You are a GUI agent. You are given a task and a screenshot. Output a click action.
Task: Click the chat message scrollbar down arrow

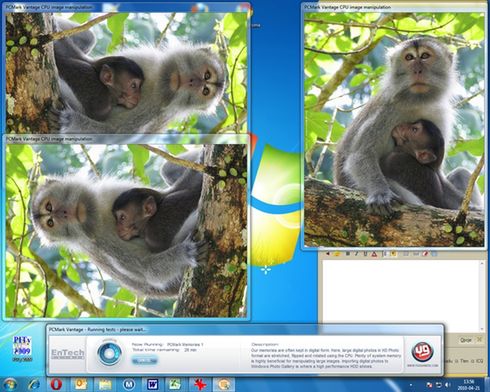tap(482, 328)
